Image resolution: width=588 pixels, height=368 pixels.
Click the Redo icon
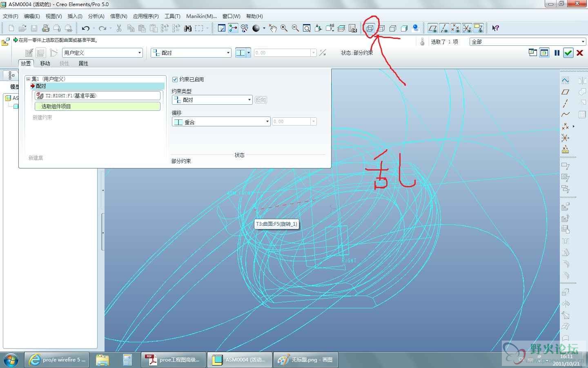coord(102,28)
